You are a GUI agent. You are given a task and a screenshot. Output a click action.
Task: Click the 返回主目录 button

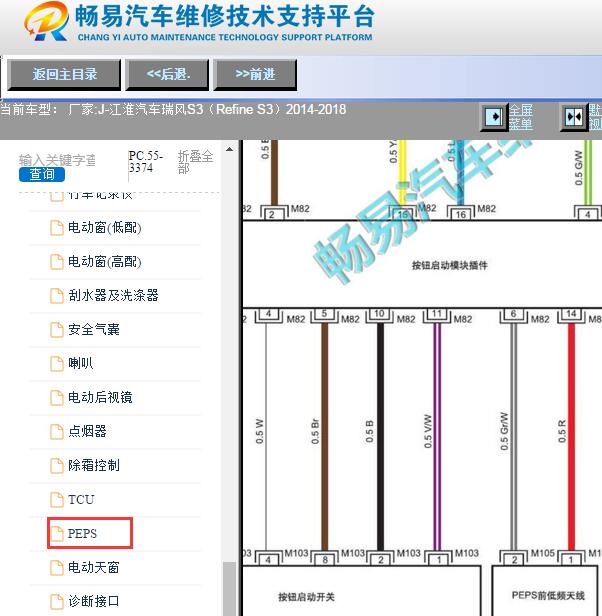tap(64, 75)
